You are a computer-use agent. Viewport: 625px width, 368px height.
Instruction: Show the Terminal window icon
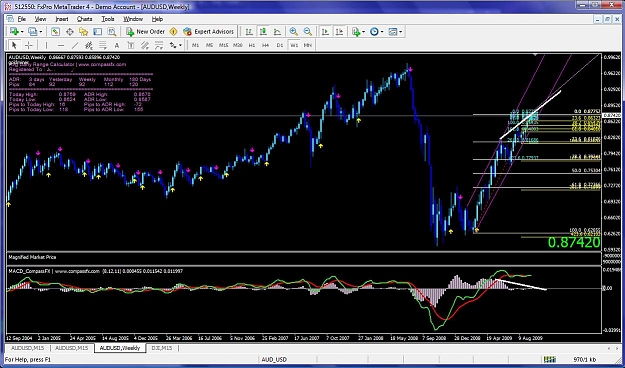[x=97, y=31]
